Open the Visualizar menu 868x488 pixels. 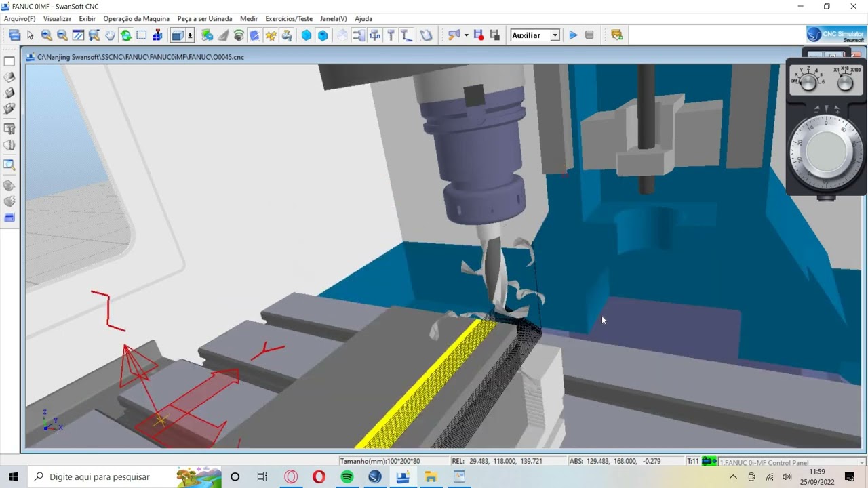coord(57,18)
